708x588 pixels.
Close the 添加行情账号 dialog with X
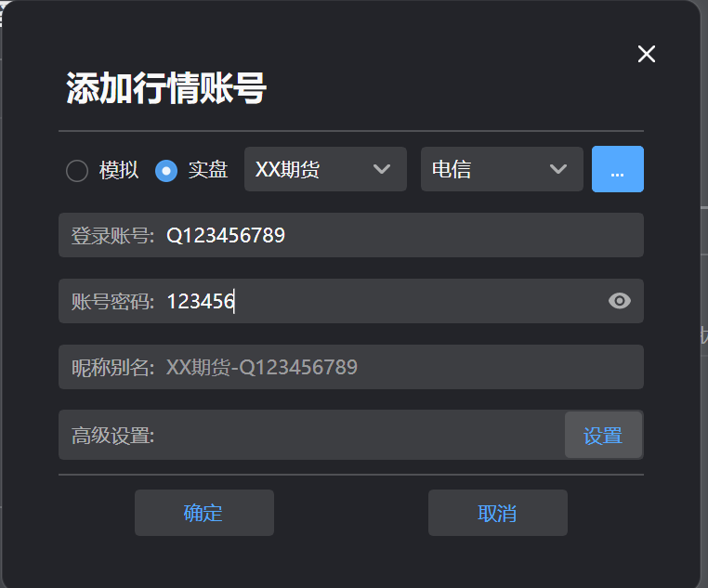[x=646, y=54]
